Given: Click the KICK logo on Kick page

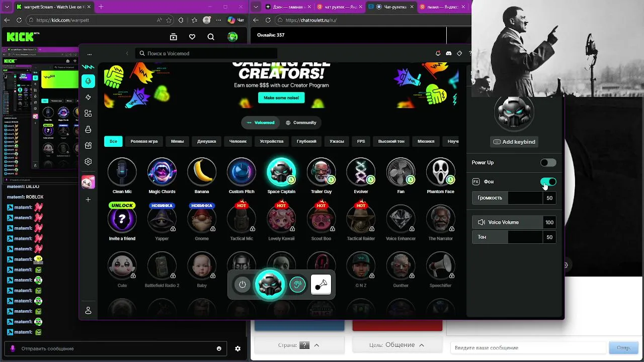Looking at the screenshot, I should click(x=20, y=36).
